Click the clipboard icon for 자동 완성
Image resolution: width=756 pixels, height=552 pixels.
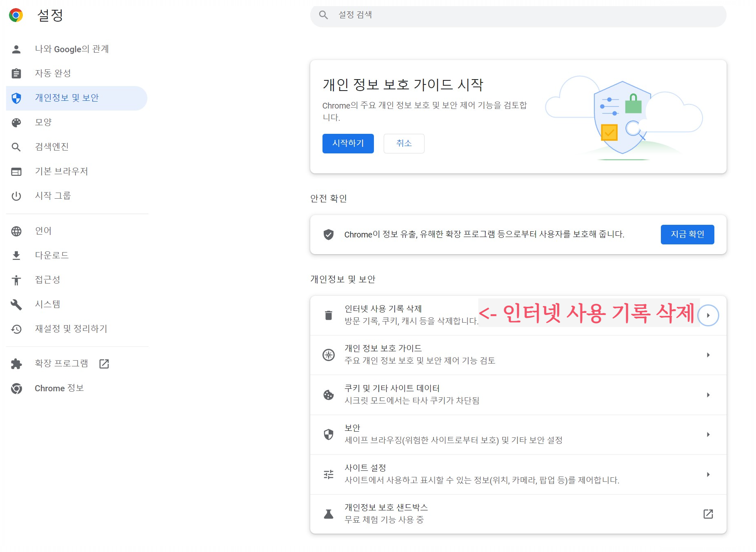pyautogui.click(x=16, y=73)
